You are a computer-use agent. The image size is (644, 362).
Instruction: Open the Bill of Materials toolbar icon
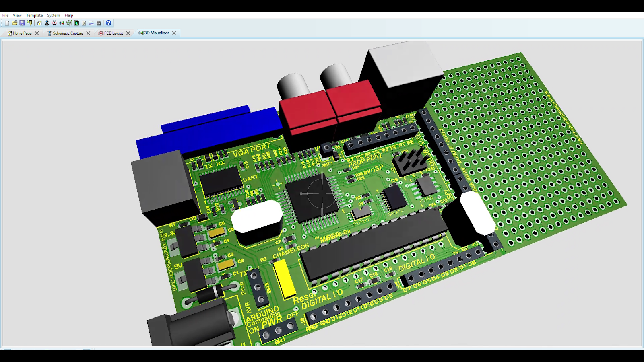84,23
